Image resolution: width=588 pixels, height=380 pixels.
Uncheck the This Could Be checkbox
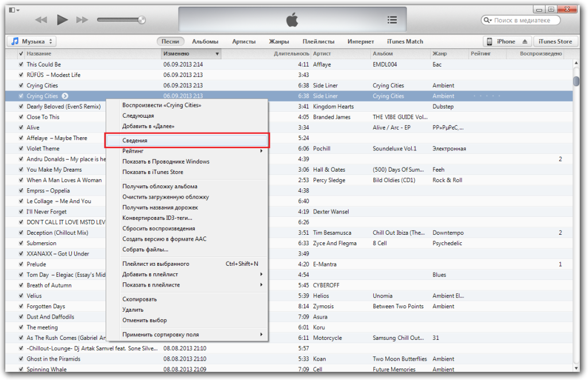[x=21, y=64]
